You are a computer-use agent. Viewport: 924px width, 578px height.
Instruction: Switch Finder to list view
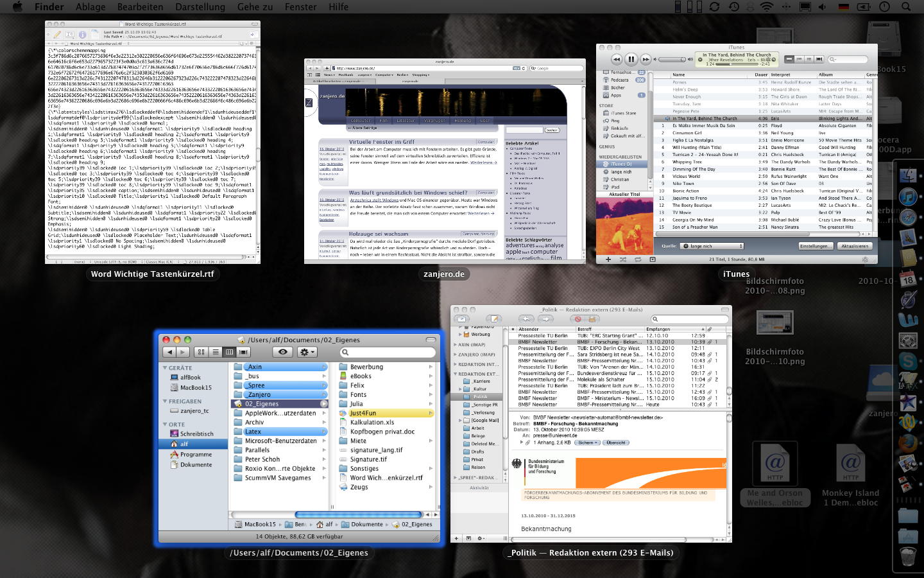[216, 352]
